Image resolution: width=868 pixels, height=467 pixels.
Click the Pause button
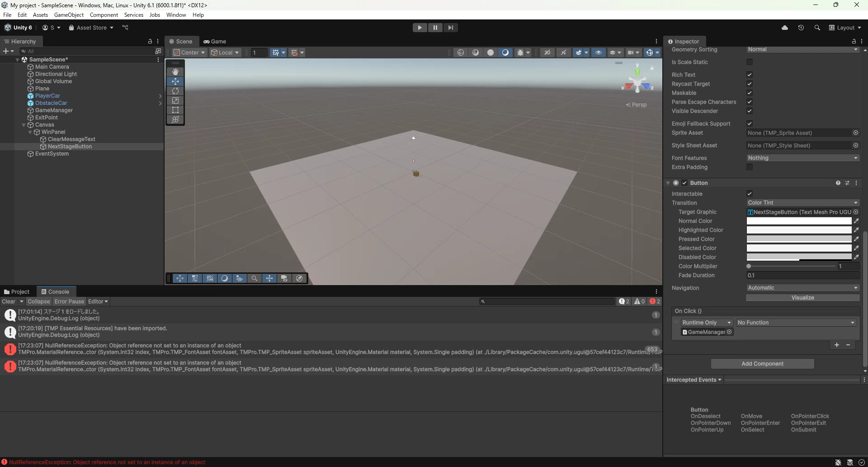click(x=435, y=28)
